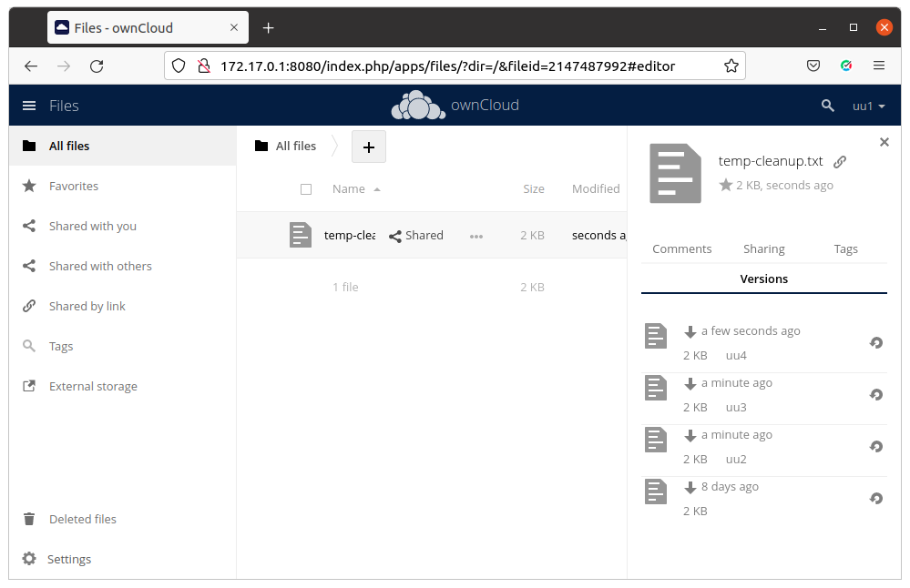Image resolution: width=910 pixels, height=588 pixels.
Task: Toggle favorite star in details panel
Action: [x=725, y=185]
